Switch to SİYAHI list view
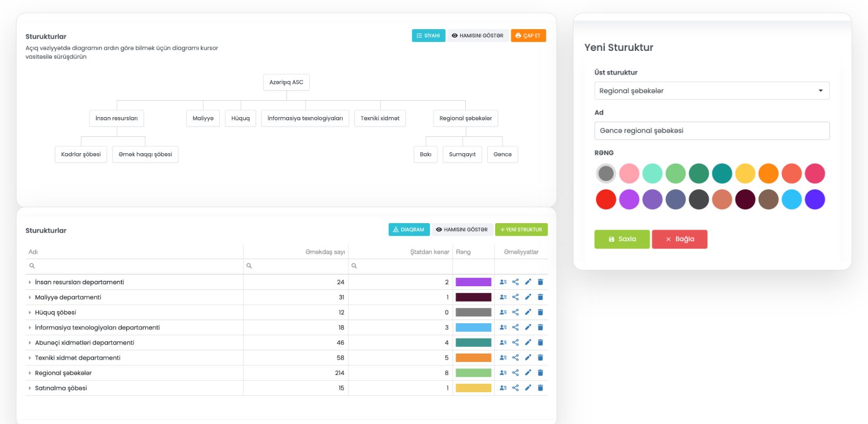 [428, 36]
